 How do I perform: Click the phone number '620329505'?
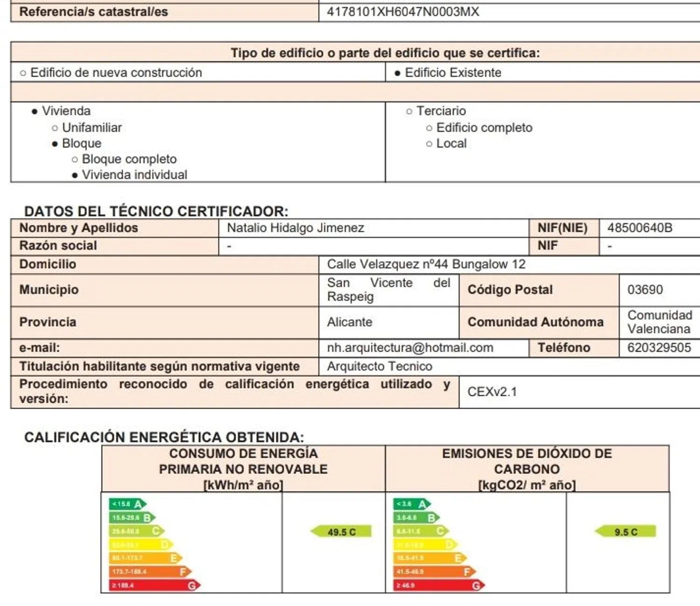659,348
